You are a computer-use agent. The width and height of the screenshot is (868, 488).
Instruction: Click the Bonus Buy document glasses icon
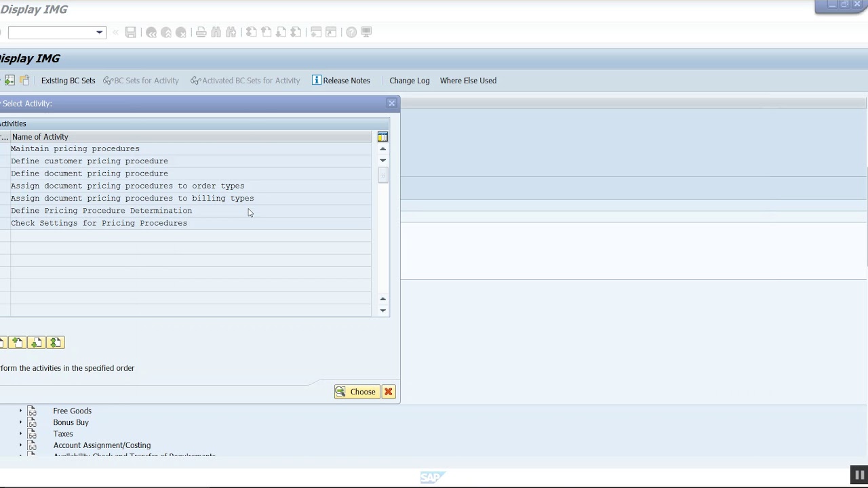coord(32,422)
